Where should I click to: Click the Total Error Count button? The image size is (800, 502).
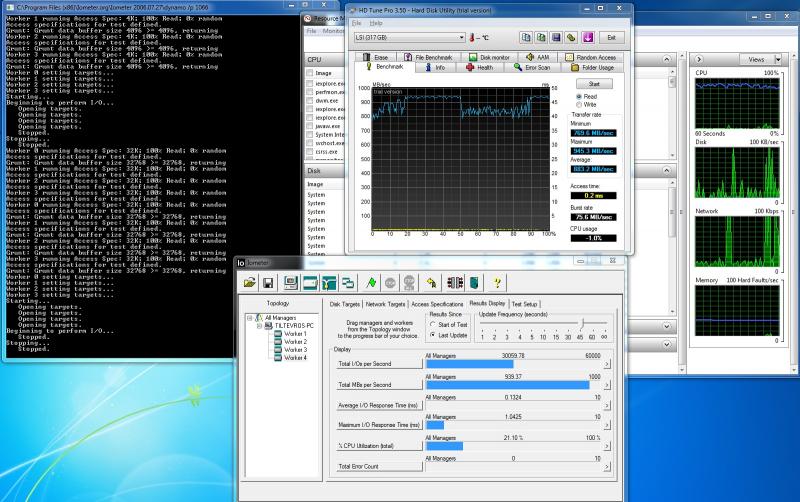379,466
